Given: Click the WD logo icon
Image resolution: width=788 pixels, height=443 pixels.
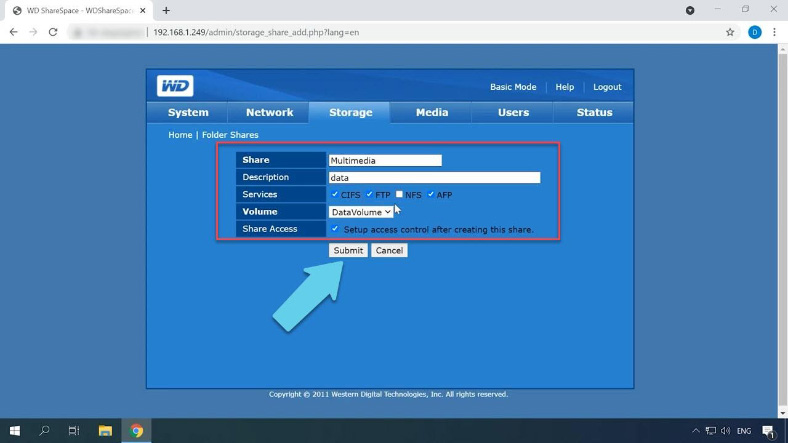Looking at the screenshot, I should coord(175,86).
